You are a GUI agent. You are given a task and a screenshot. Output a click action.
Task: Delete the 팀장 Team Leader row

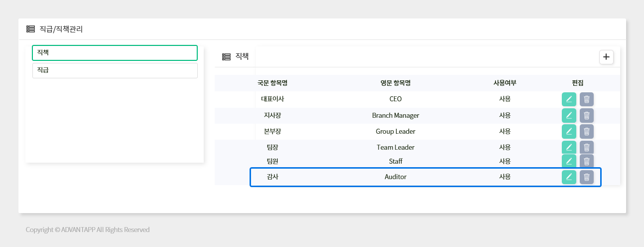[x=587, y=147]
